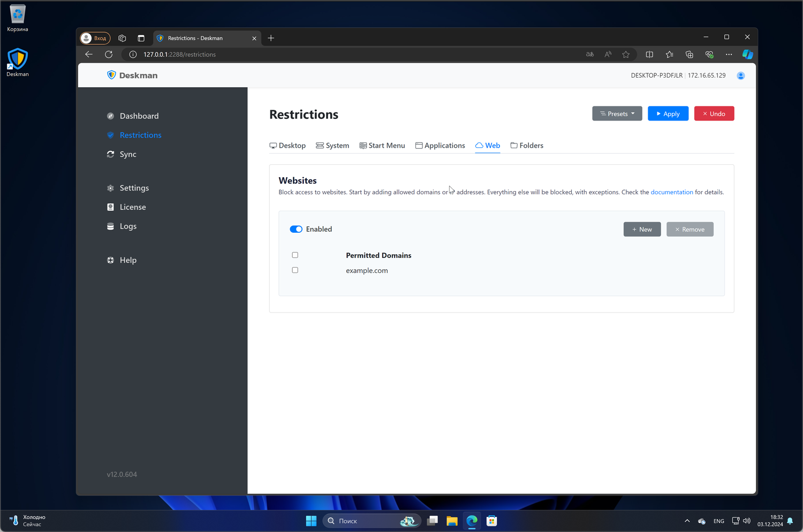Screen dimensions: 803x532
Task: Open the Windows Start menu
Action: click(311, 521)
